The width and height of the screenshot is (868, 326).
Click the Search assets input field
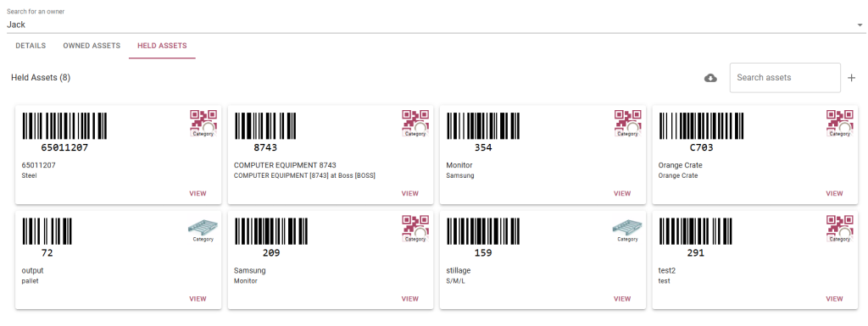coord(785,78)
